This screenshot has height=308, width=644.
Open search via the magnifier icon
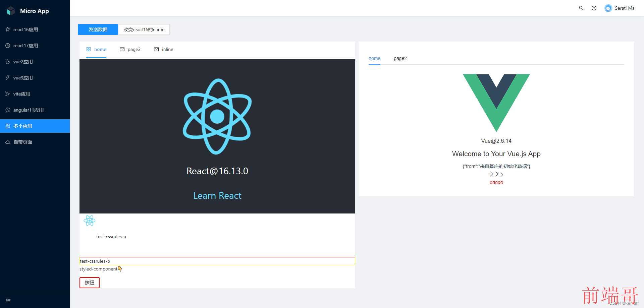[x=581, y=8]
